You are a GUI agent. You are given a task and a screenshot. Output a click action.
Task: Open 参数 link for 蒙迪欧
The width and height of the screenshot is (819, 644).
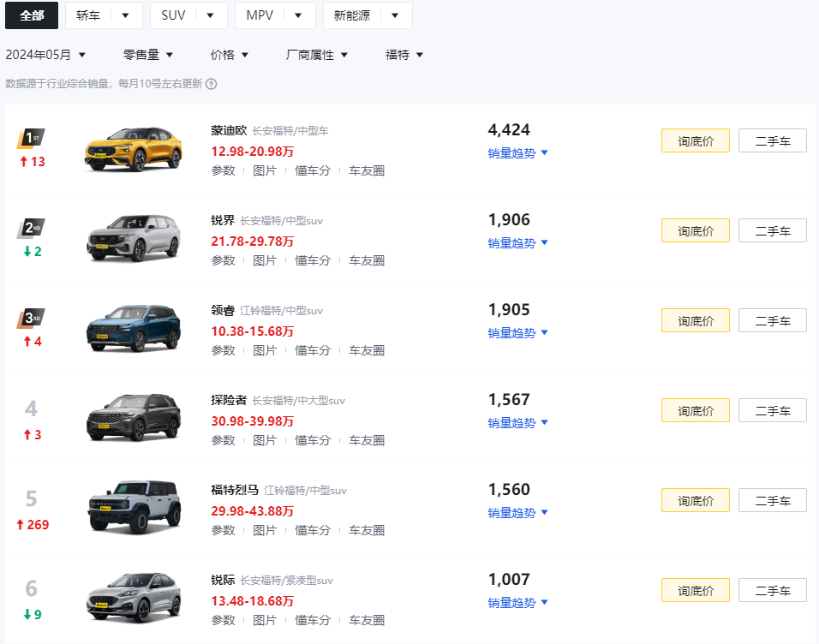pyautogui.click(x=223, y=170)
